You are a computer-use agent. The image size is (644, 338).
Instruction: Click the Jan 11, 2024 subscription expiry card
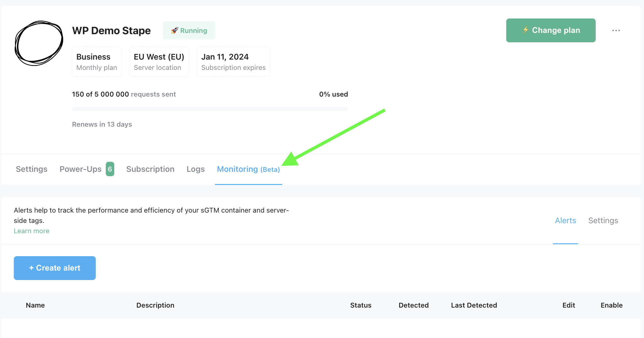(x=233, y=61)
